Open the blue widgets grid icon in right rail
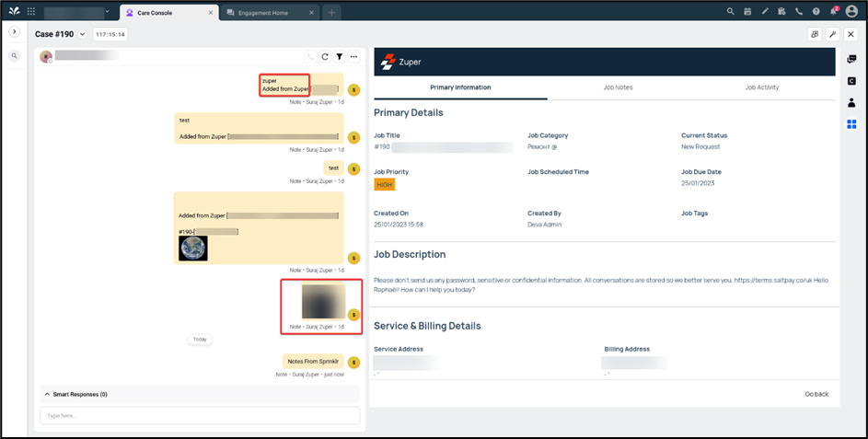This screenshot has height=439, width=868. point(851,124)
